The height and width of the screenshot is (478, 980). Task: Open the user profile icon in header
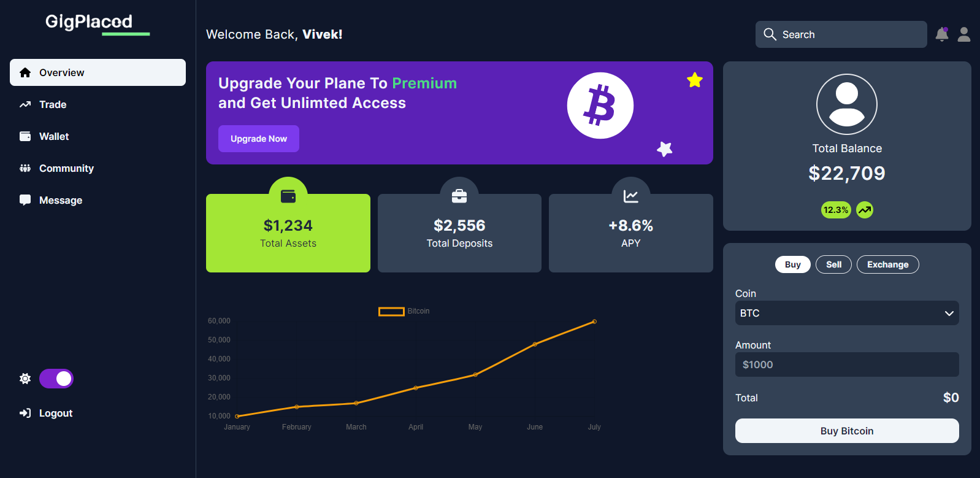964,34
